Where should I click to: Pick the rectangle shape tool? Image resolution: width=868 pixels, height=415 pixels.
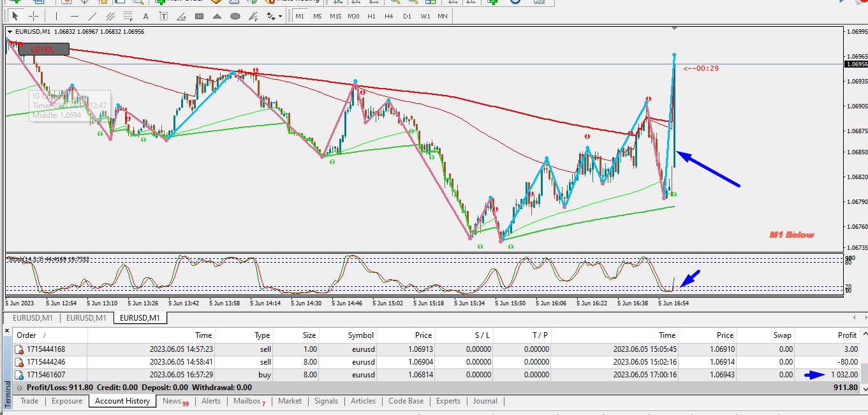[199, 16]
